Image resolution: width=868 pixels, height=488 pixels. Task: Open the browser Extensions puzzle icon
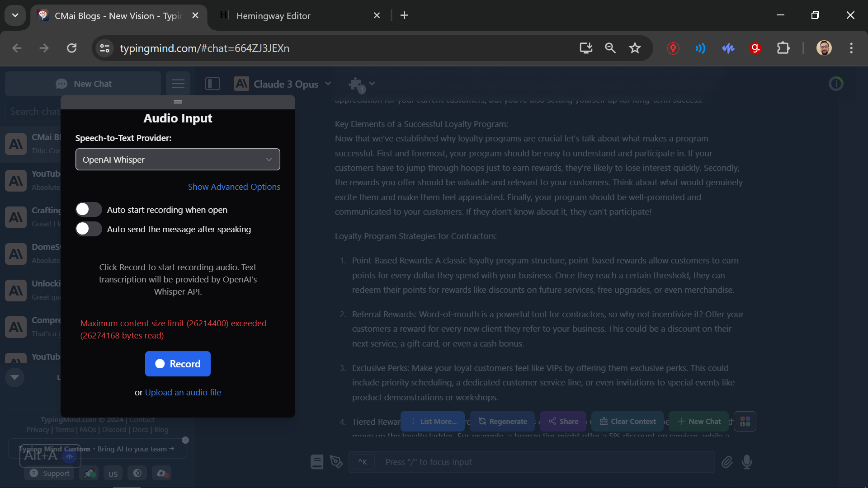click(783, 48)
